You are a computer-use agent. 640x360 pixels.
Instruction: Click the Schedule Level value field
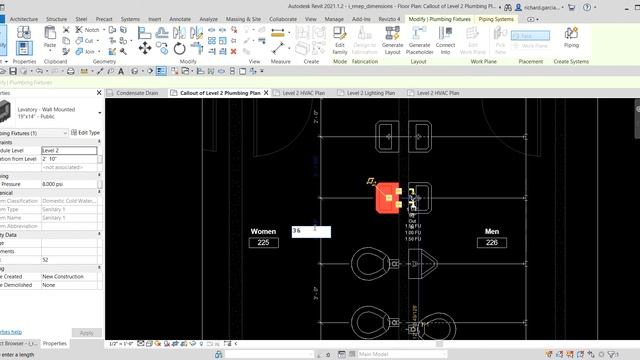click(x=69, y=151)
